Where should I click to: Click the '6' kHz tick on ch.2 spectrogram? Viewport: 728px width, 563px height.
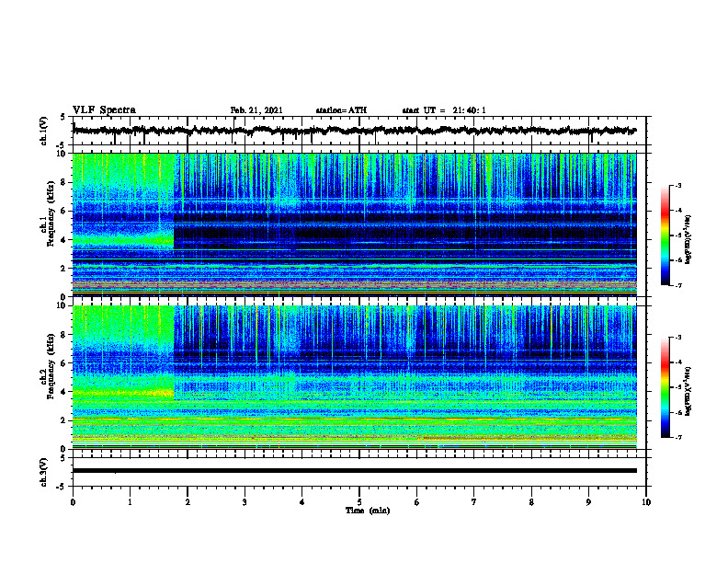pos(64,363)
